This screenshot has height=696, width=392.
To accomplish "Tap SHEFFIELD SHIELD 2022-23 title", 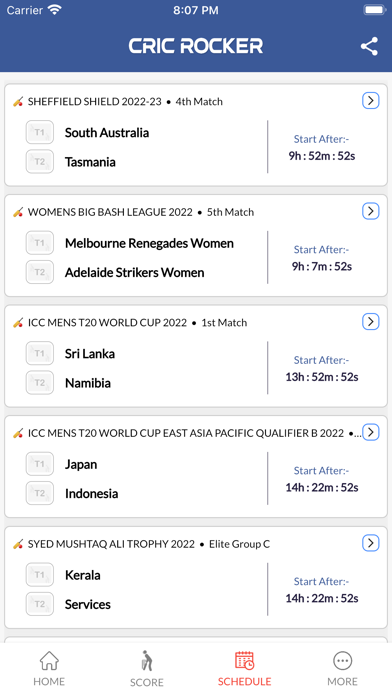I will 95,102.
